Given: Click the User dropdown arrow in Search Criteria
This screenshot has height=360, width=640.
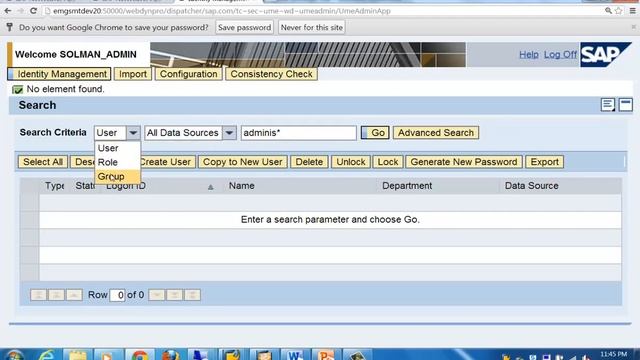Looking at the screenshot, I should click(133, 133).
